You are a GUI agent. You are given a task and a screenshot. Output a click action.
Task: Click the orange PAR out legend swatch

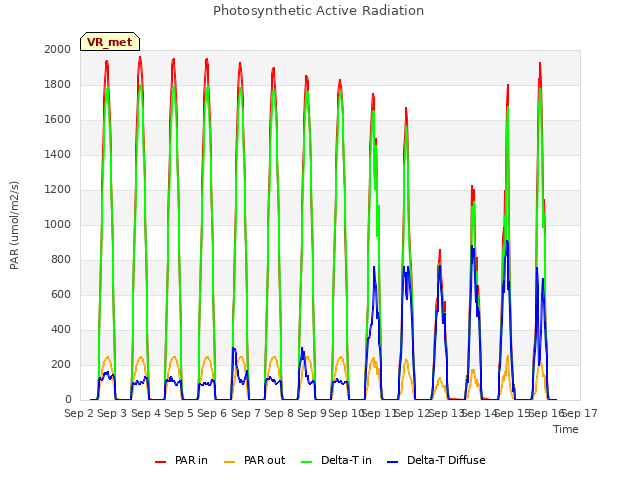pos(230,462)
